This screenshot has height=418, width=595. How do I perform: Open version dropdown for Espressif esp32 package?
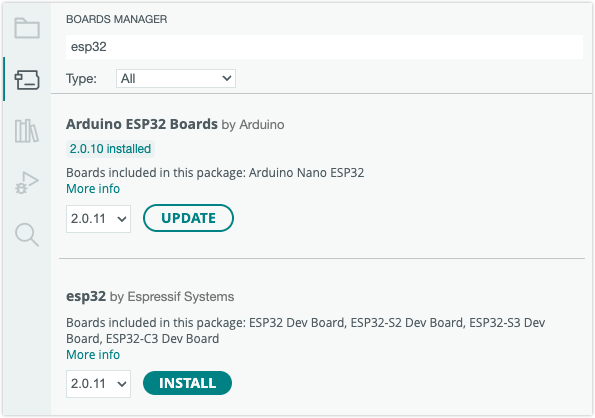click(x=98, y=384)
